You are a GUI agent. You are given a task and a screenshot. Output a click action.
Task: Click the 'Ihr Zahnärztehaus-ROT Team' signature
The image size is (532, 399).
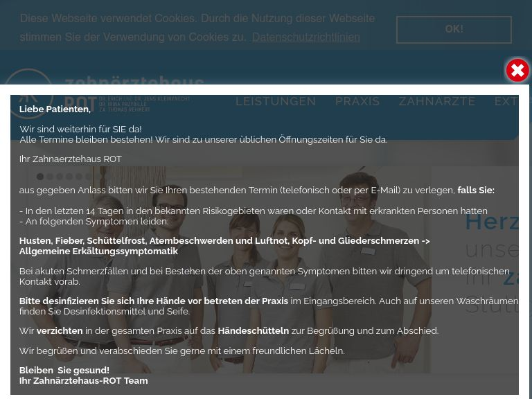click(83, 381)
